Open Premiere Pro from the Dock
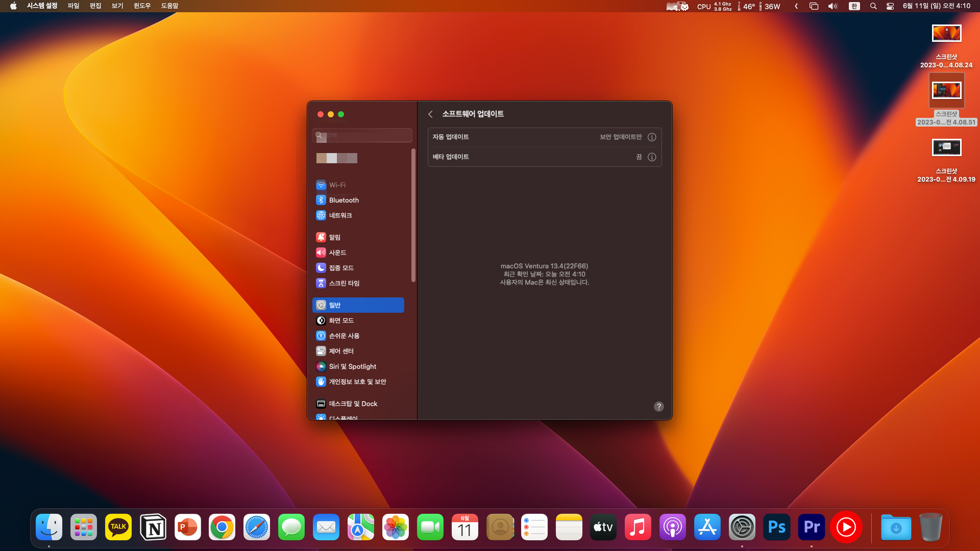This screenshot has width=980, height=551. click(x=812, y=527)
